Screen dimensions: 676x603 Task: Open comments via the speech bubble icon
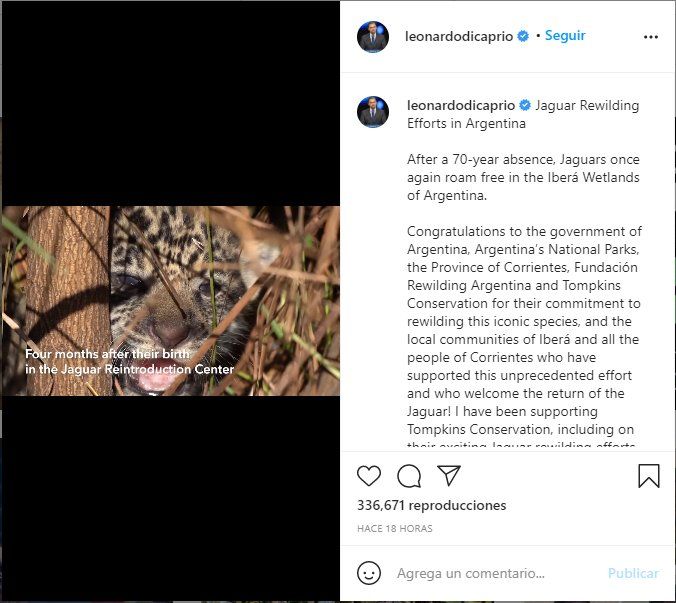click(409, 476)
